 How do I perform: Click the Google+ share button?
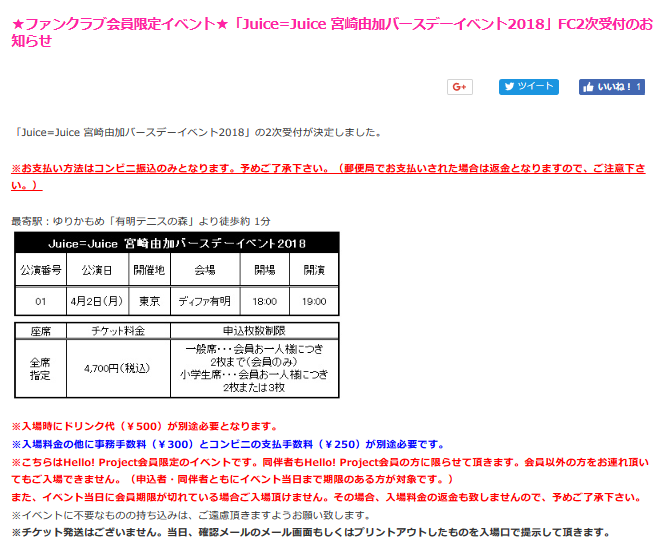point(459,87)
